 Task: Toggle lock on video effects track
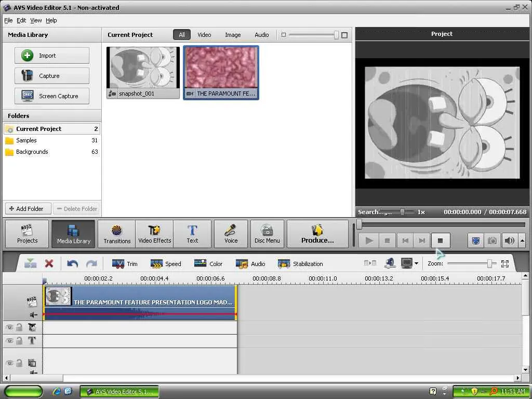(19, 327)
